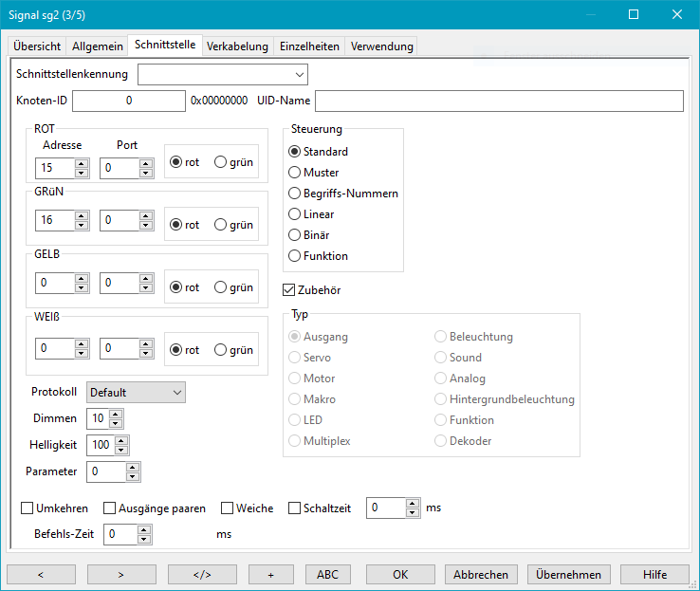Open the XML '</>' view button

click(x=202, y=574)
